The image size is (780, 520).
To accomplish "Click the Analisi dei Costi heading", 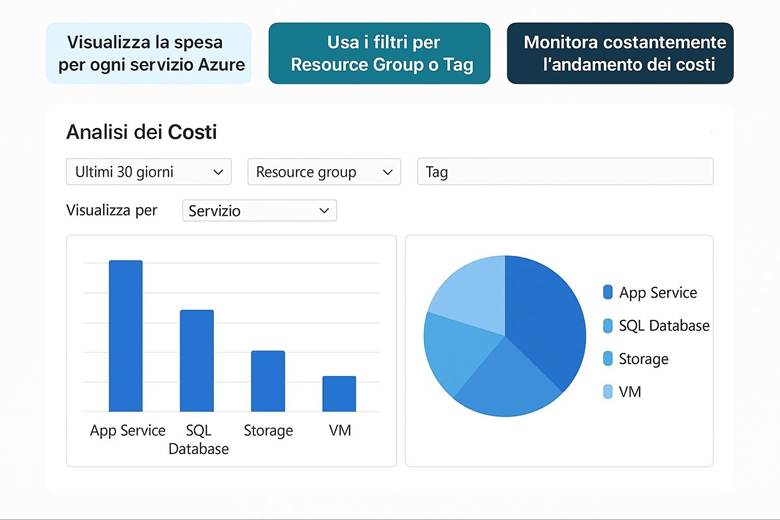I will coord(142,132).
